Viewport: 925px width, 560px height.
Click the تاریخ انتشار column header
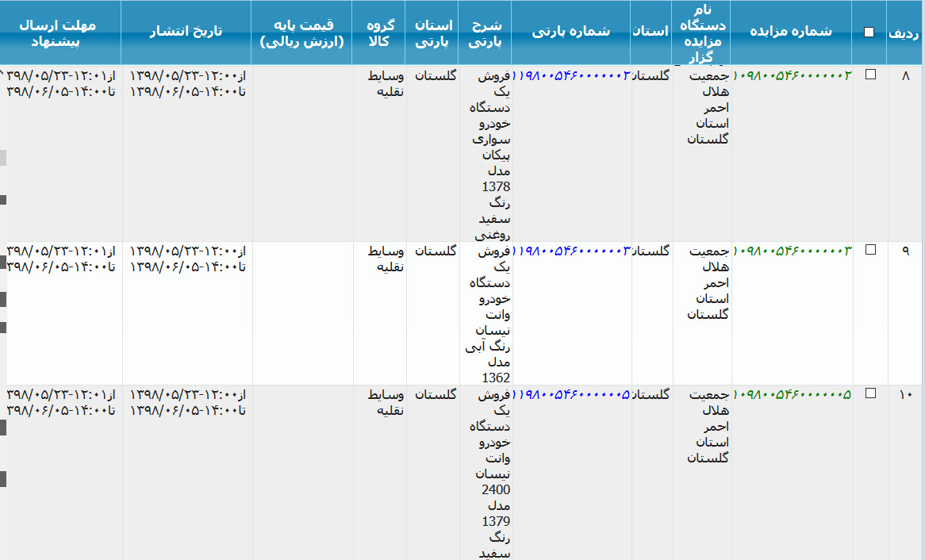tap(186, 32)
